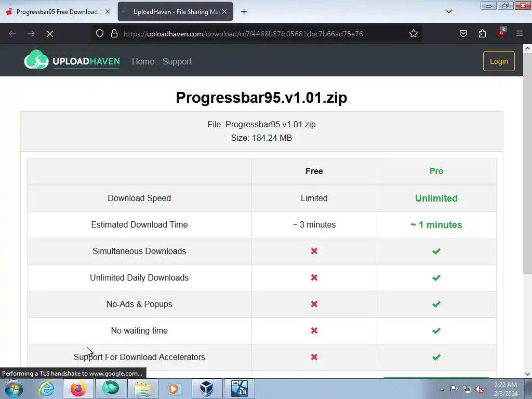The width and height of the screenshot is (532, 399).
Task: Bookmark this page with the star icon
Action: click(413, 34)
